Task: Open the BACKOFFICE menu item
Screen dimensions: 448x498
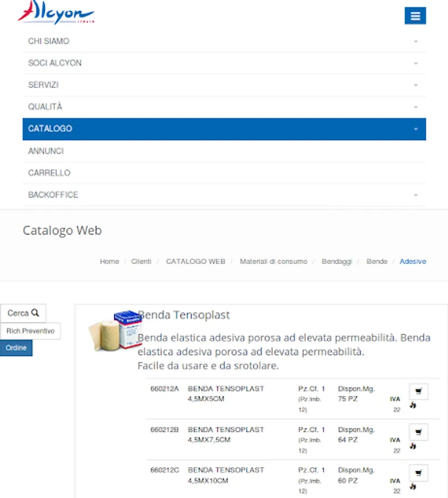Action: tap(224, 195)
